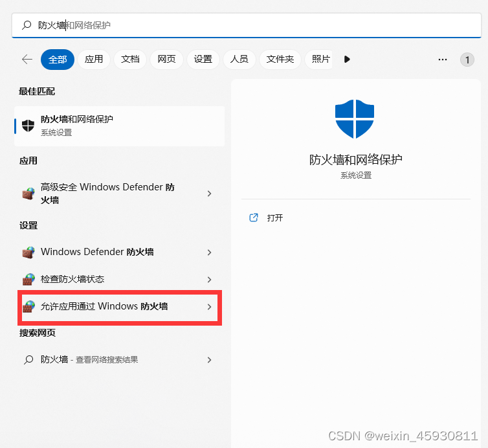Image resolution: width=488 pixels, height=448 pixels.
Task: Switch to the 网页 filter tab
Action: [166, 59]
